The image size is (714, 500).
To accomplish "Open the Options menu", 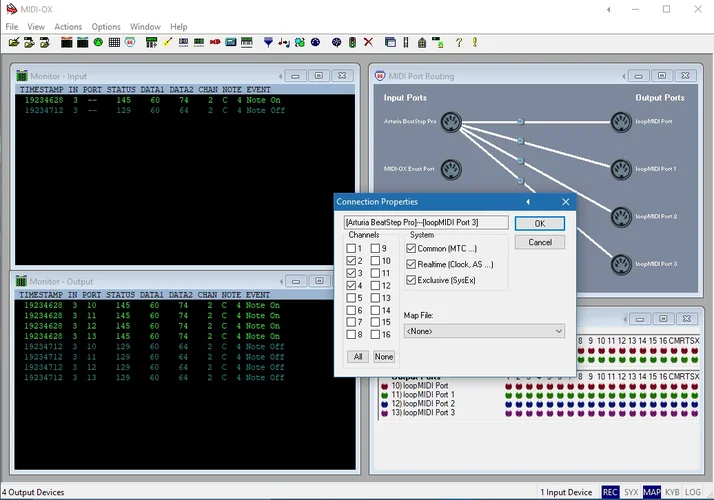I will coord(106,27).
